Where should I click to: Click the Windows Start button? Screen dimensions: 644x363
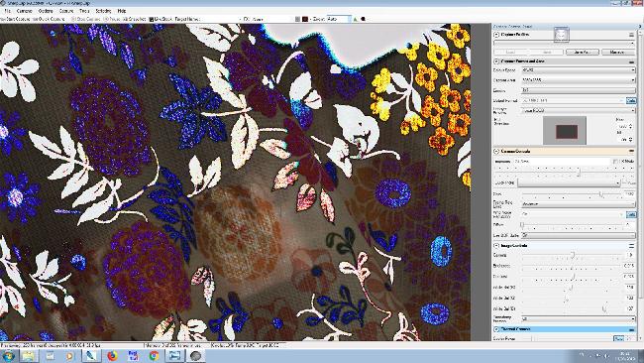8,356
